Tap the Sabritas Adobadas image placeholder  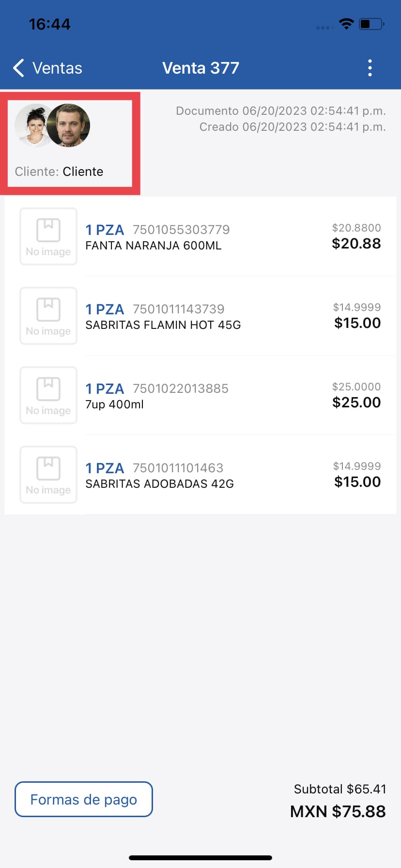pos(48,475)
